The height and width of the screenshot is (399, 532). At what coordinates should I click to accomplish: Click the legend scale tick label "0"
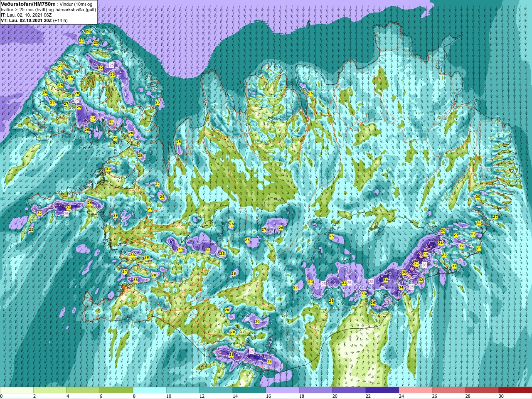click(1, 396)
